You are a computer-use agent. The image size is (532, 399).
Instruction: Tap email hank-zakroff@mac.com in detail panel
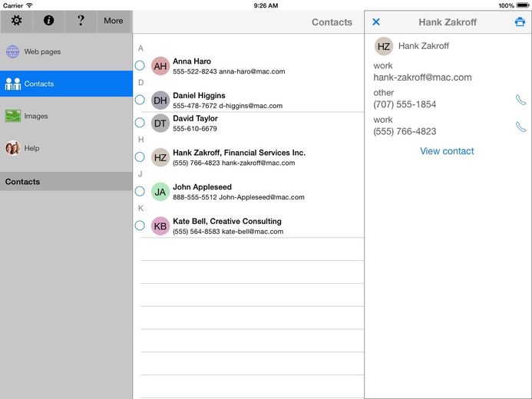coord(422,77)
